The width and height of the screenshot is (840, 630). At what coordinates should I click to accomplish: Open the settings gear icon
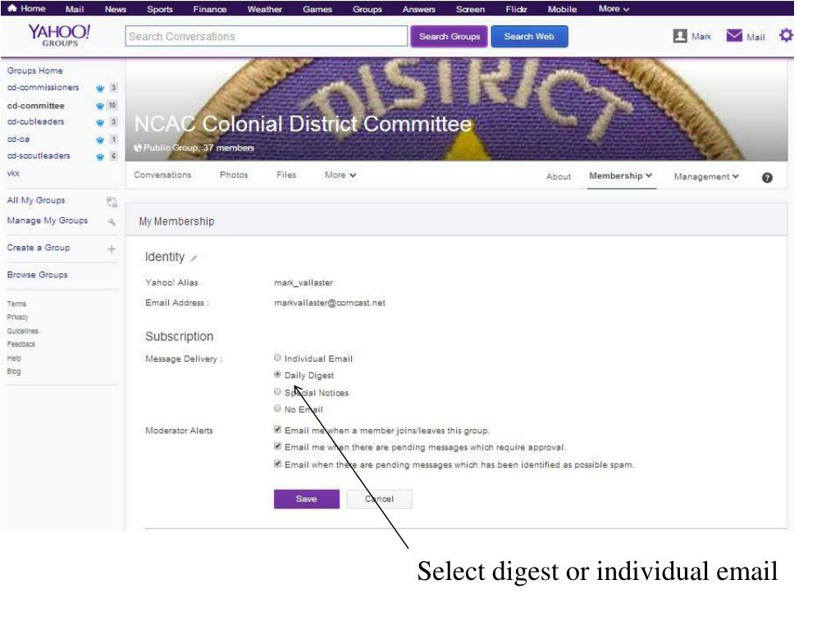point(786,35)
